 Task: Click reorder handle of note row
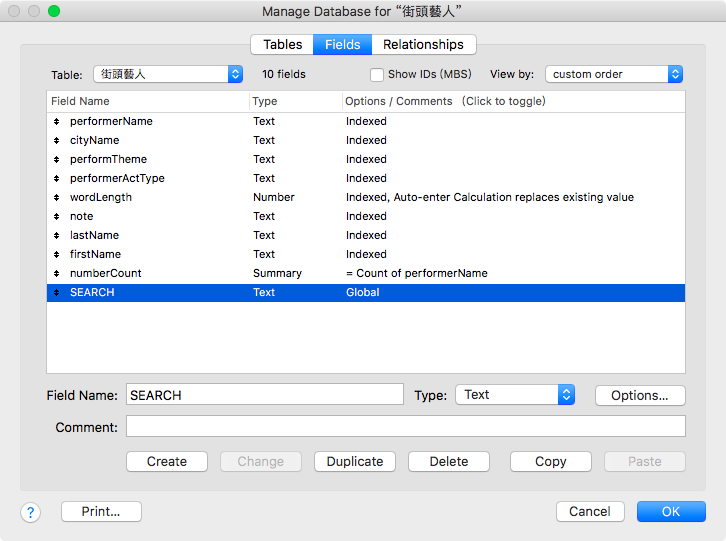(x=56, y=216)
